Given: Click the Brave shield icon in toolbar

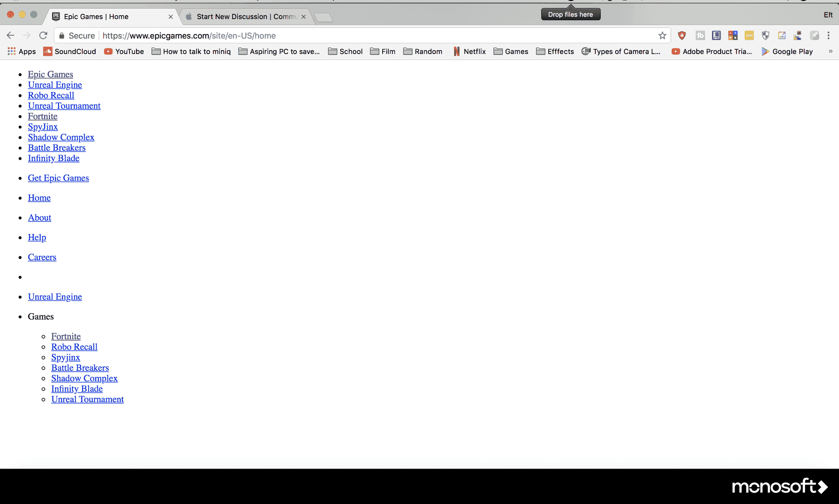Looking at the screenshot, I should [682, 35].
